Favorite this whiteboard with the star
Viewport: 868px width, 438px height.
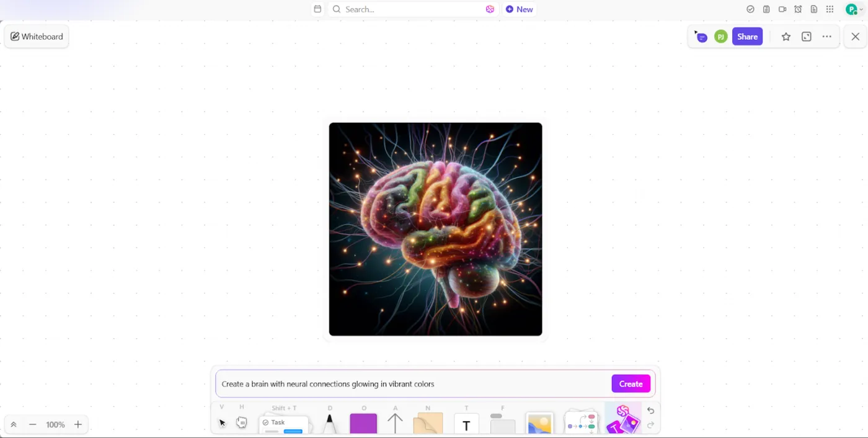click(x=786, y=37)
